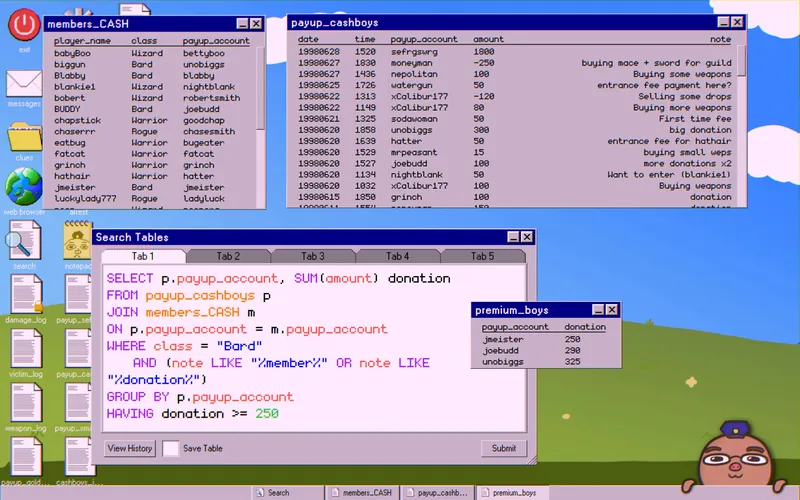Open the cashboys_i... file icon
The image size is (800, 500).
pos(79,456)
